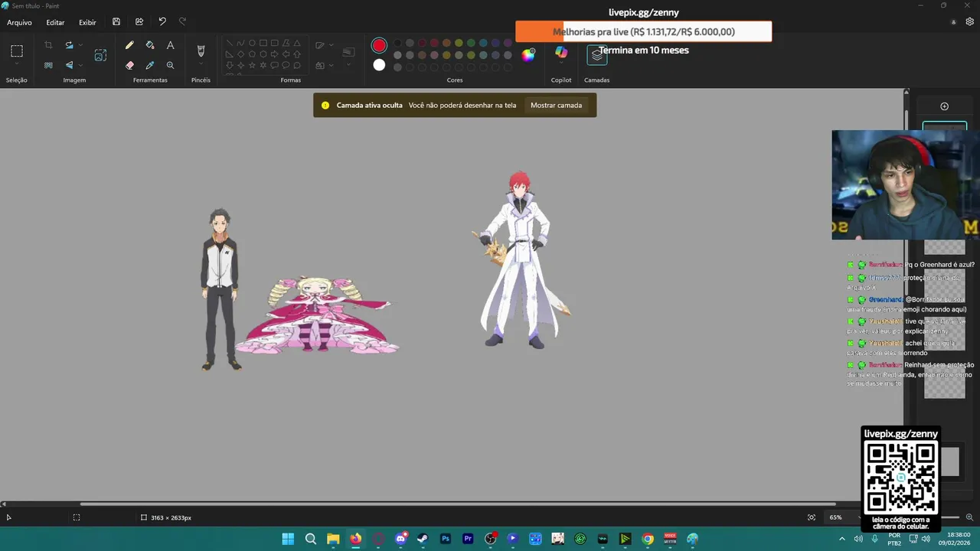Viewport: 980px width, 551px height.
Task: Select the Magnifier zoom tool
Action: point(170,65)
